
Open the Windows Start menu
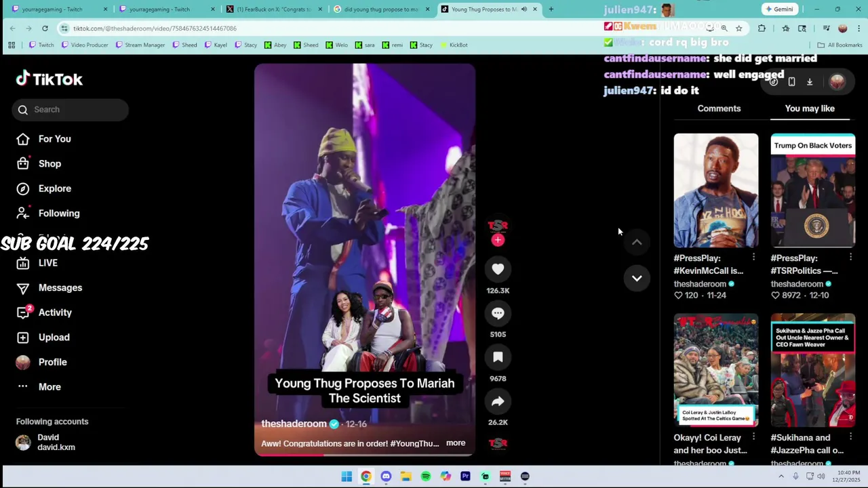click(347, 476)
